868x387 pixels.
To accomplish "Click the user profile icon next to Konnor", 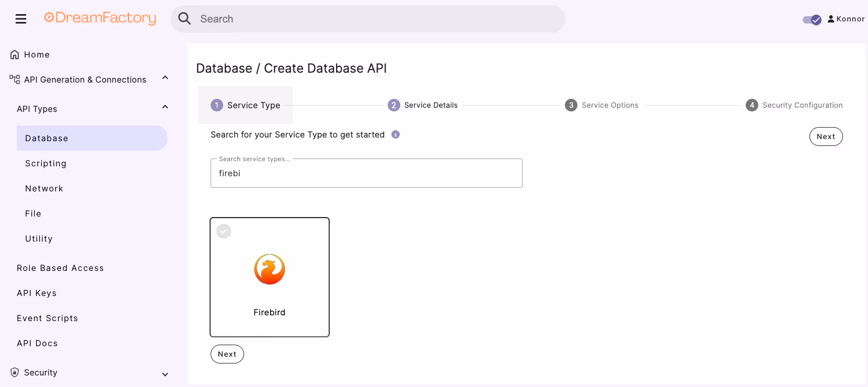I will 831,19.
